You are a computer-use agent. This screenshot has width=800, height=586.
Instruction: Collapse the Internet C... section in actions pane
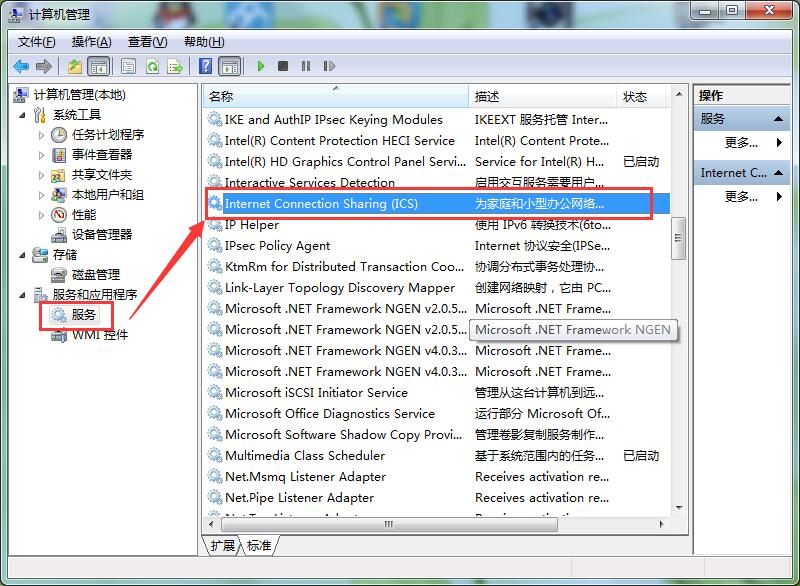point(778,173)
